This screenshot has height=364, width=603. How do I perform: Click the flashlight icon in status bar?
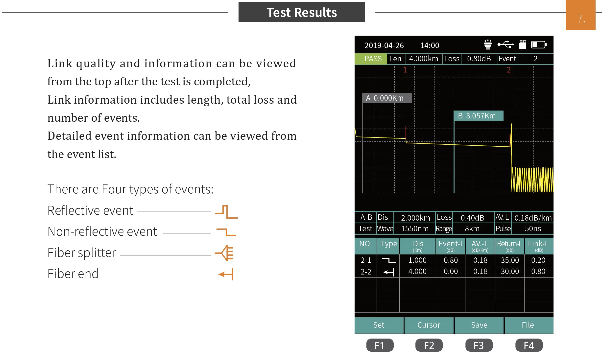(x=488, y=45)
